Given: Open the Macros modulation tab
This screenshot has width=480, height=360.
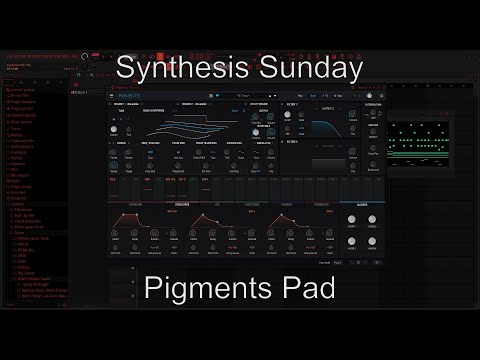Looking at the screenshot, I should click(x=362, y=204).
